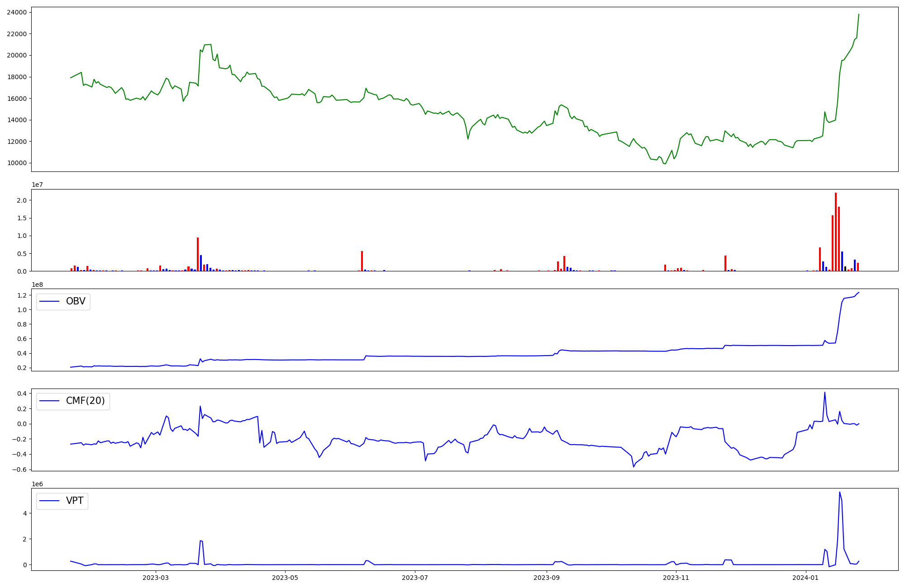Click the 2.0 tick on volume axis

pos(21,200)
